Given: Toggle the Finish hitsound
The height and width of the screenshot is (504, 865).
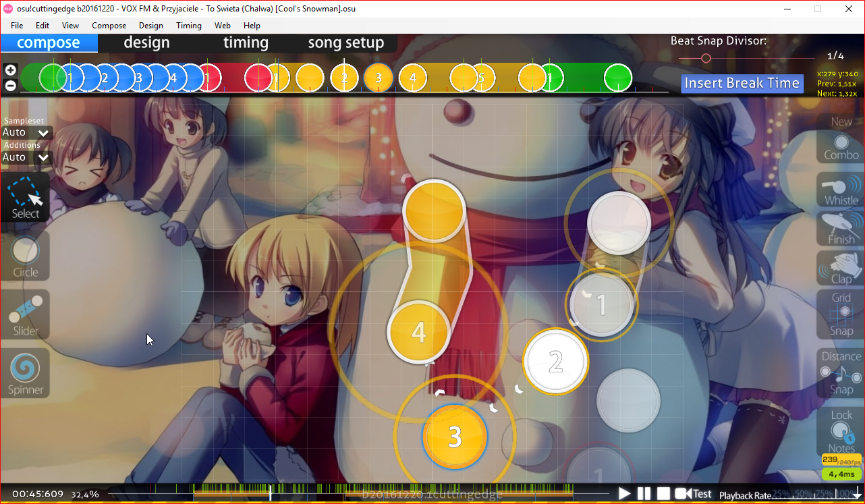Looking at the screenshot, I should [841, 229].
